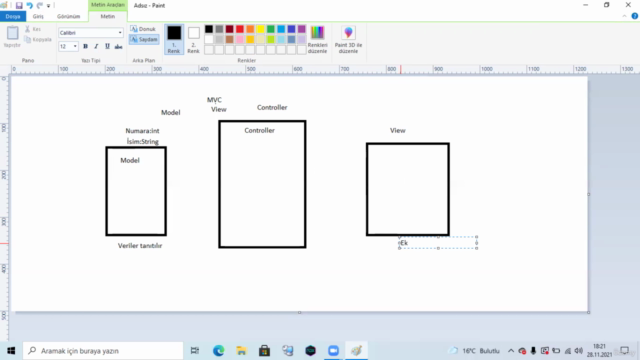Screen dimensions: 640x360
Task: Click the microphone tray icon
Action: pyautogui.click(x=533, y=351)
